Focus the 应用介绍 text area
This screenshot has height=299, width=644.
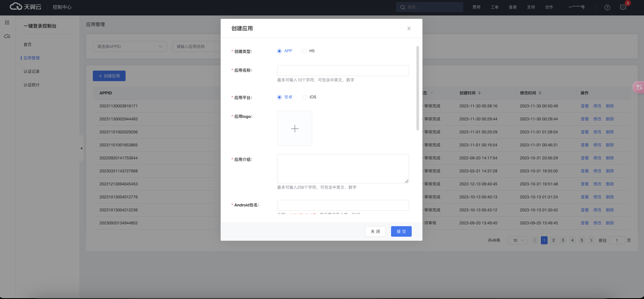pos(343,169)
